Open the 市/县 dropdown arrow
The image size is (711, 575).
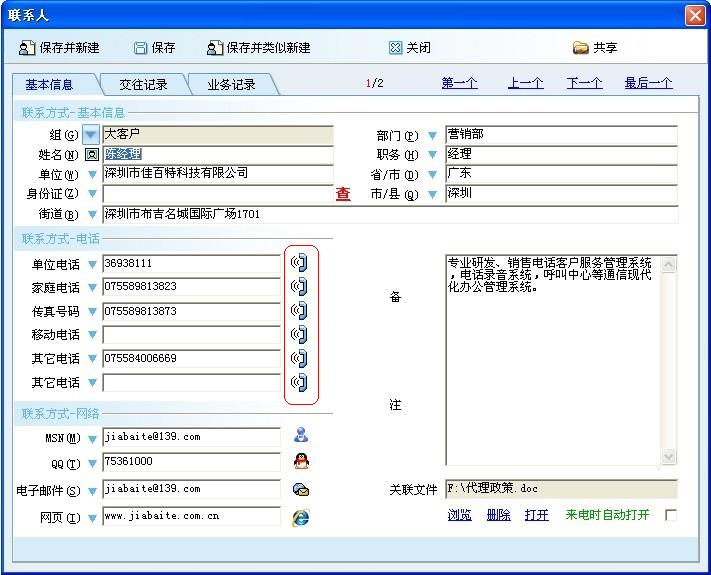tap(433, 195)
